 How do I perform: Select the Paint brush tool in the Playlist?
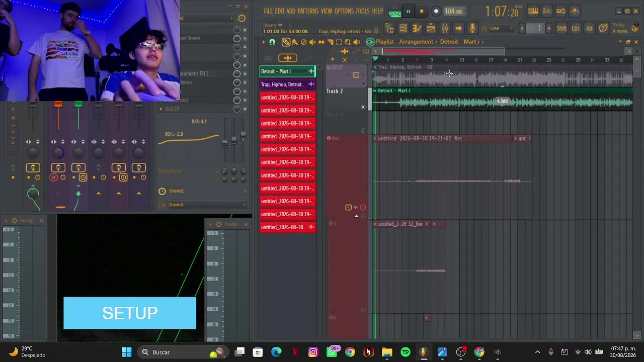[295, 42]
